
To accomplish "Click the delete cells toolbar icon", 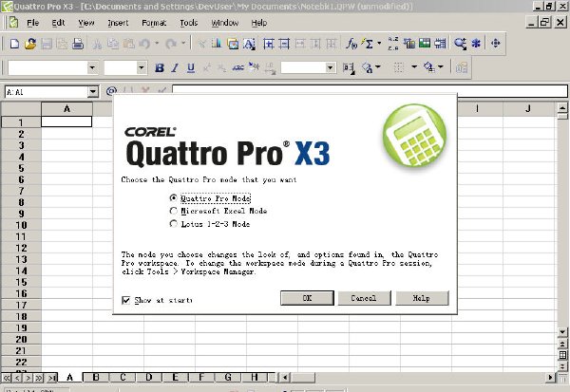I will [284, 44].
